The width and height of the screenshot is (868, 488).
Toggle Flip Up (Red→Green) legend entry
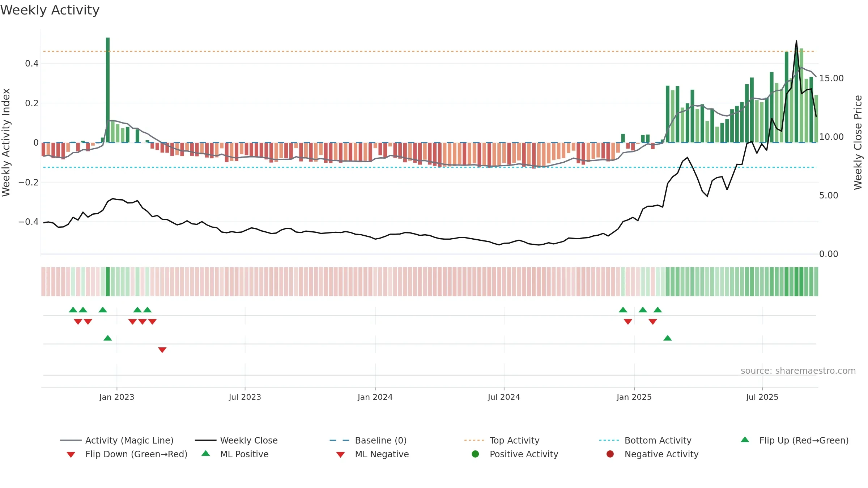(795, 440)
